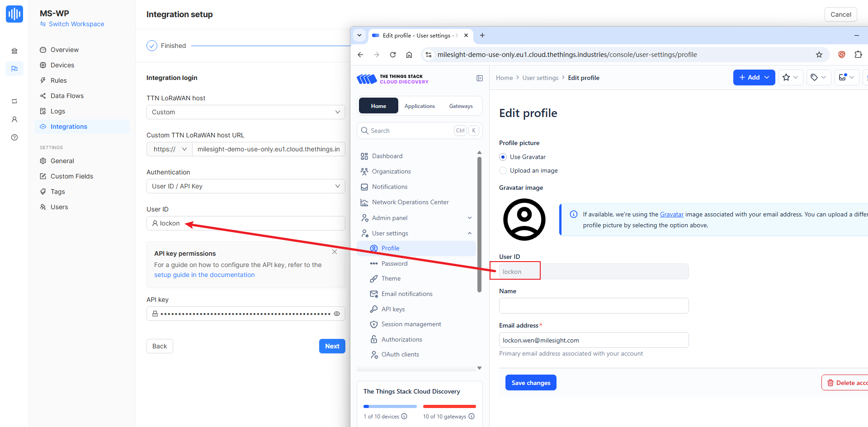Reveal the API key with eye icon
Image resolution: width=868 pixels, height=427 pixels.
tap(337, 314)
